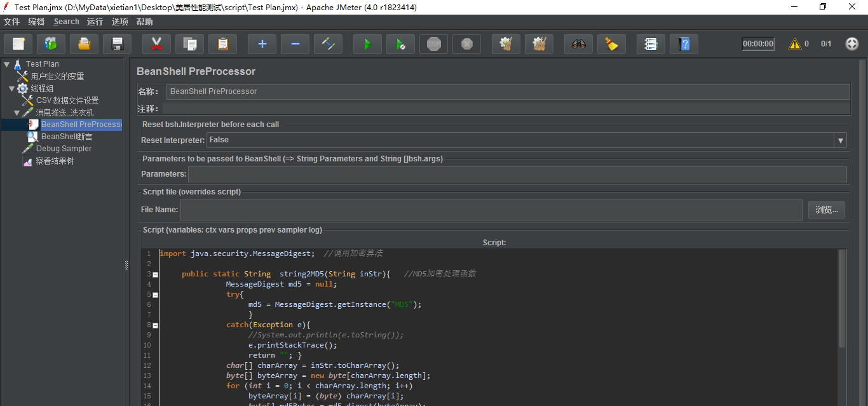Open the 文件 menu
868x406 pixels.
click(x=12, y=22)
